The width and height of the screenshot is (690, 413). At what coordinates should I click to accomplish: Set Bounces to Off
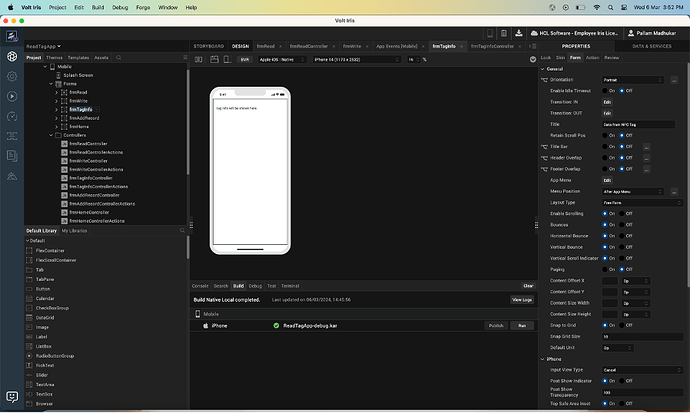point(622,225)
